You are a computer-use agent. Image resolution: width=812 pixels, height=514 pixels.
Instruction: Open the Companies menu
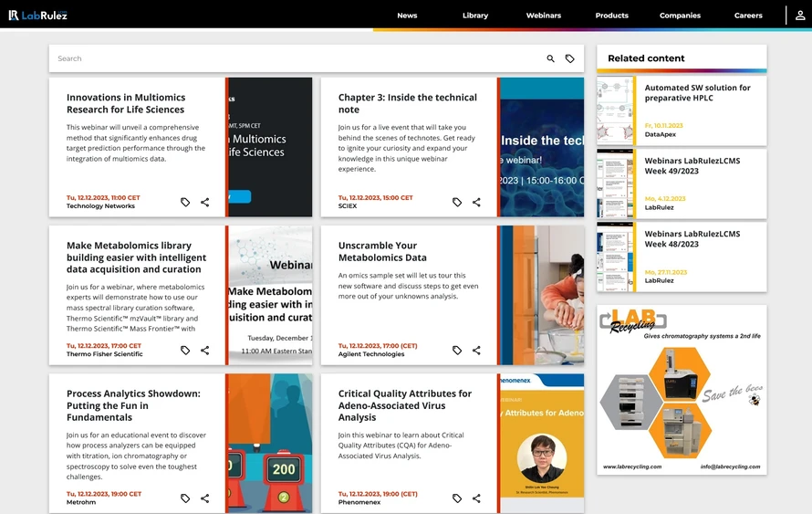[x=680, y=16]
